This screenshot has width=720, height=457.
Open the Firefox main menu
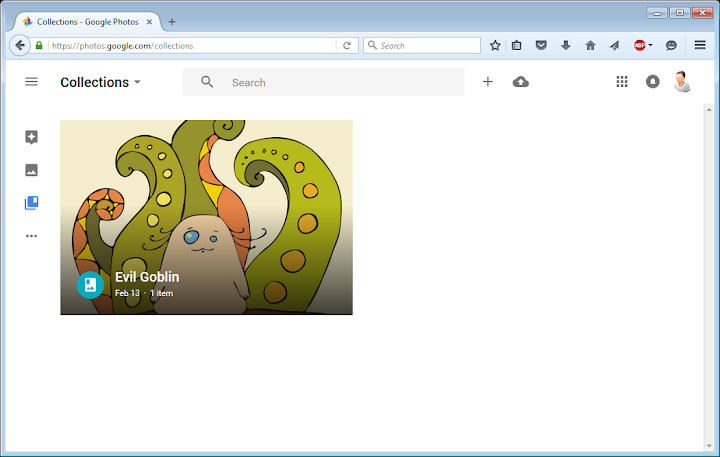click(x=700, y=45)
